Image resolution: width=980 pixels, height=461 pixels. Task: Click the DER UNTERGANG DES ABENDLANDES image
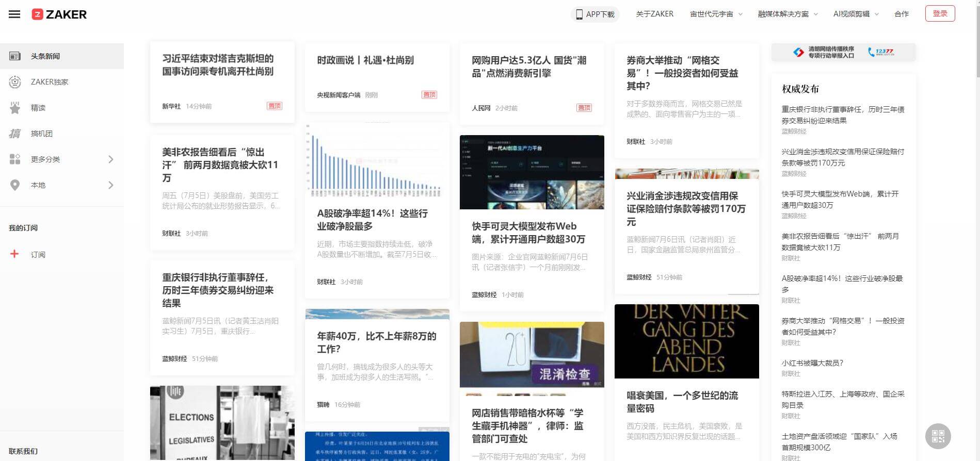[x=687, y=341]
